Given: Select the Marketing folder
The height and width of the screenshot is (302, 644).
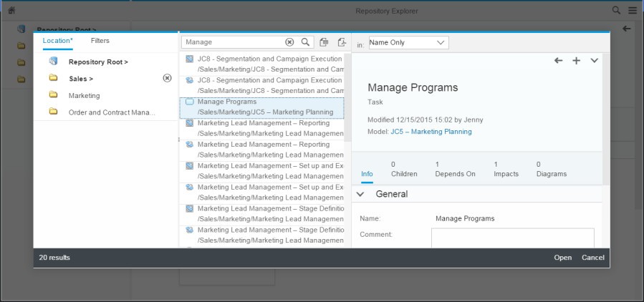Looking at the screenshot, I should click(x=84, y=96).
